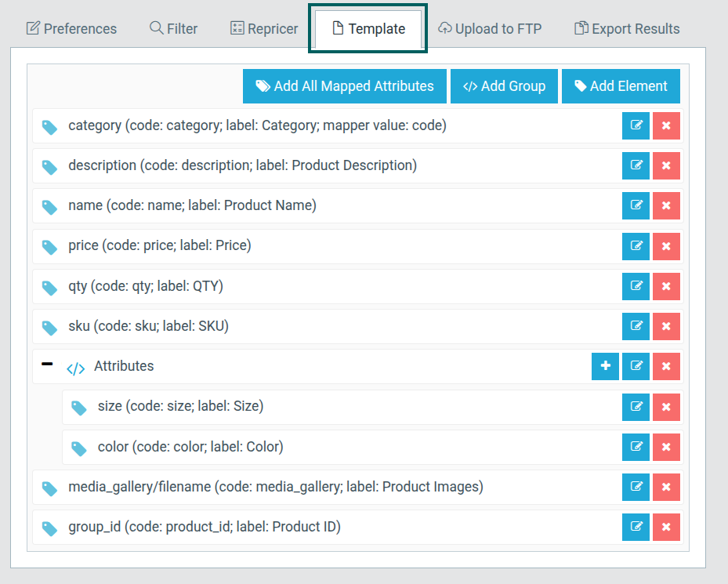Click tag icon on group_id row
This screenshot has width=728, height=584.
tap(49, 528)
